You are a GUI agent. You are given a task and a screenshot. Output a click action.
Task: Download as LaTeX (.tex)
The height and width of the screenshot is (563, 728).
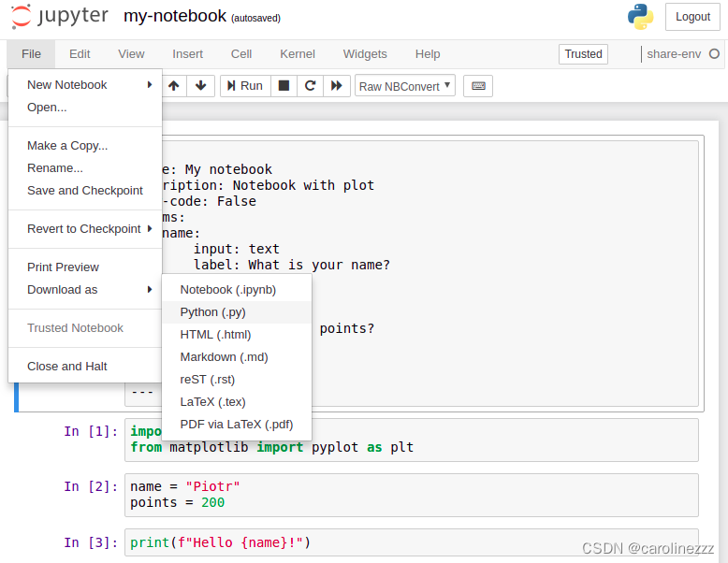click(237, 402)
